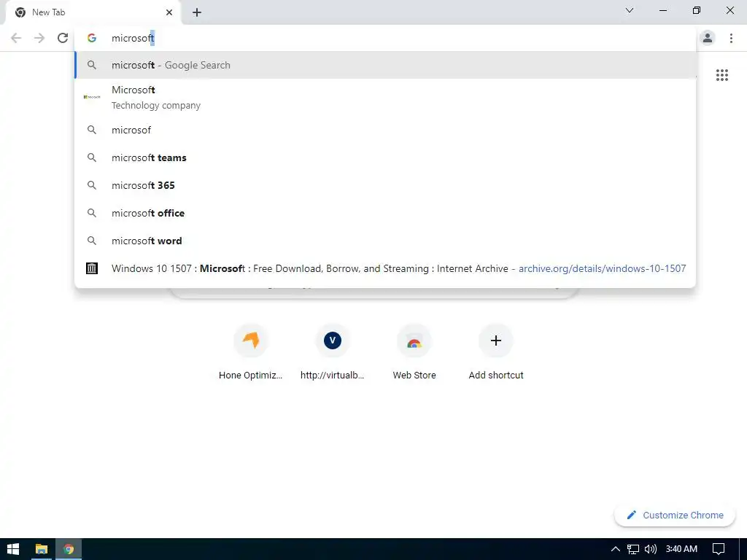
Task: Close the New Tab tab
Action: [169, 12]
